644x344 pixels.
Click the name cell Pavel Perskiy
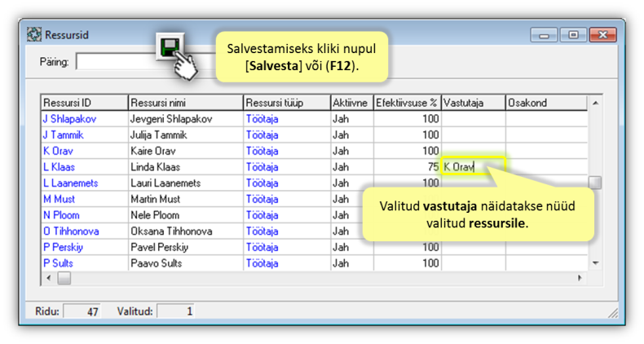coord(186,247)
